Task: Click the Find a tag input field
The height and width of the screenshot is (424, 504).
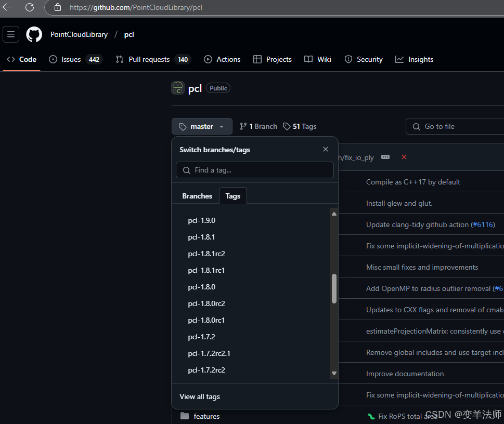Action: [x=254, y=170]
